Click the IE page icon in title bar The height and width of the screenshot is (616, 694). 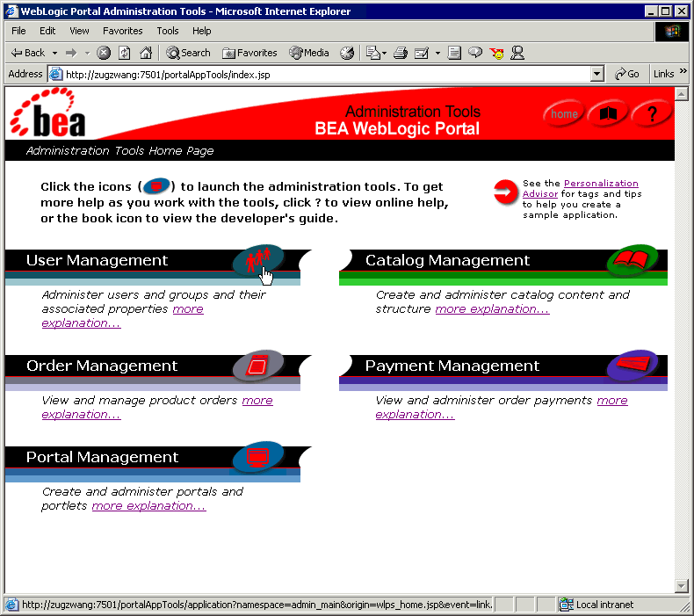11,11
